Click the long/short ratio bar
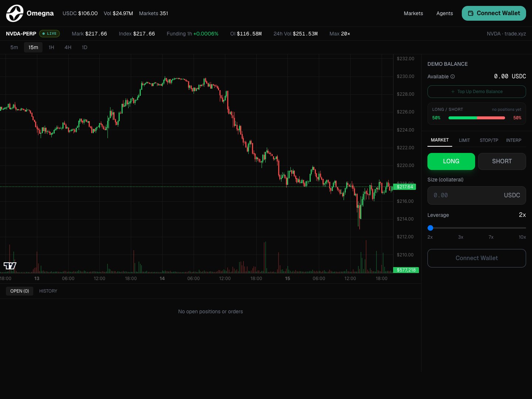Screen dimensions: 532x399 coord(477,118)
